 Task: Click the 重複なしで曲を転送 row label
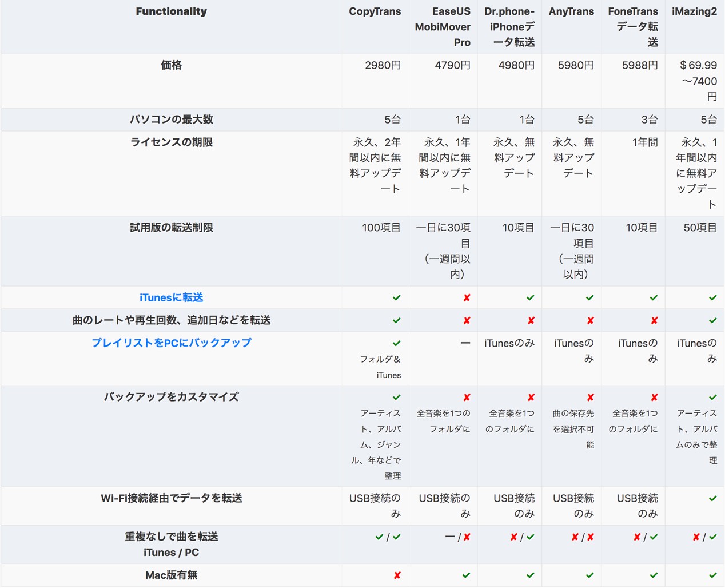tap(171, 537)
